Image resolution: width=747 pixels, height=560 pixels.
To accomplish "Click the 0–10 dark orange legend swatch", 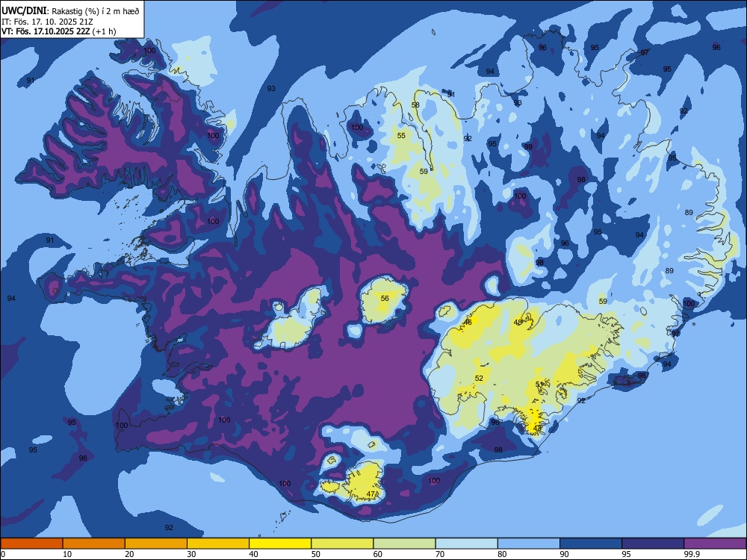I will [x=31, y=544].
